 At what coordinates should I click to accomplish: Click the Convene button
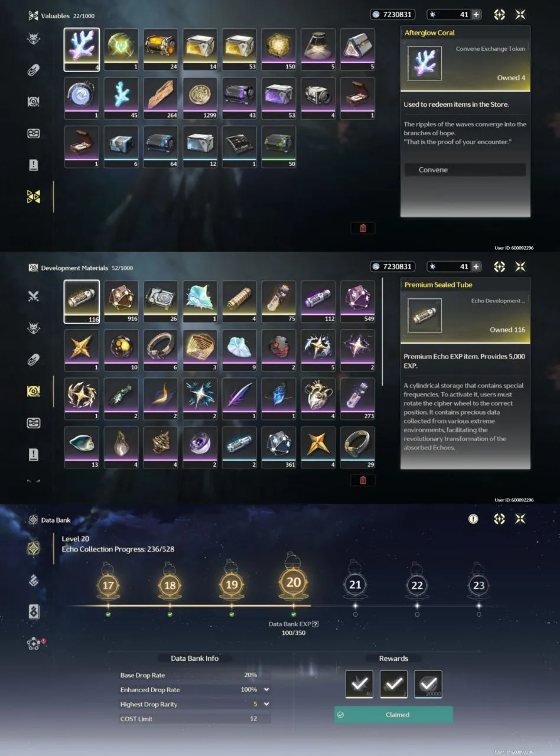pos(465,170)
